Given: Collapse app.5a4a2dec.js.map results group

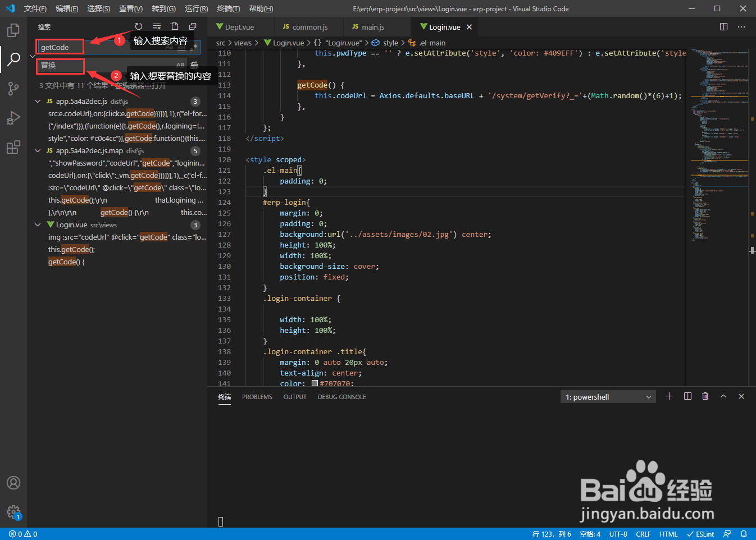Looking at the screenshot, I should 38,151.
